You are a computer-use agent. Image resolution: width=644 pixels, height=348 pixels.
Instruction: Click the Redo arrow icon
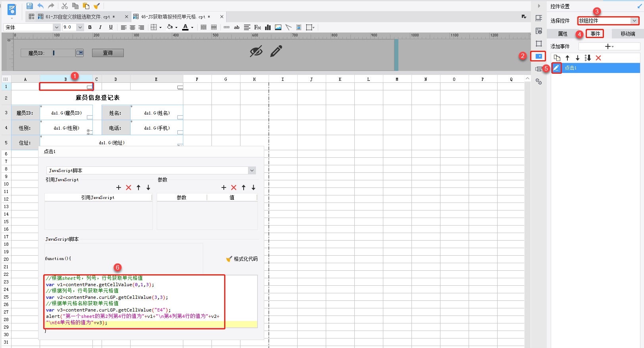click(x=51, y=6)
